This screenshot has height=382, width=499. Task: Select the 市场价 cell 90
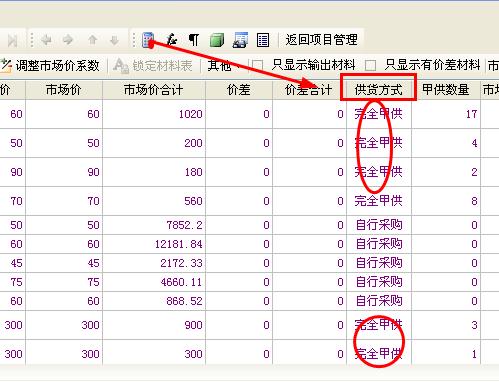pyautogui.click(x=64, y=172)
